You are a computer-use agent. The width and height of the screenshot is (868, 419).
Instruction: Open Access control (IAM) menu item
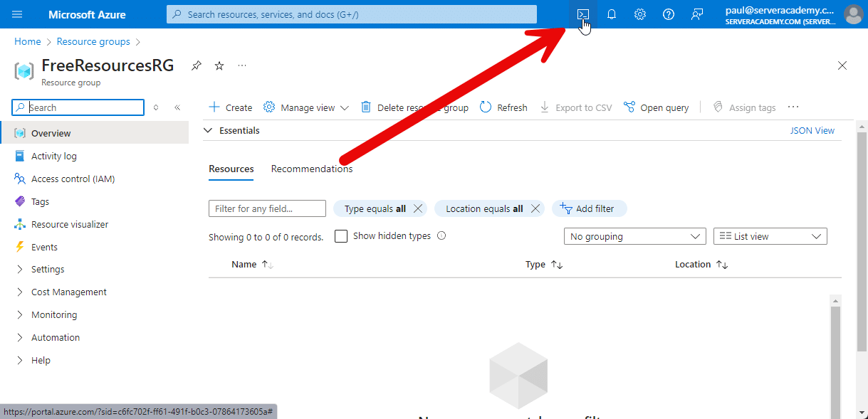[x=73, y=179]
